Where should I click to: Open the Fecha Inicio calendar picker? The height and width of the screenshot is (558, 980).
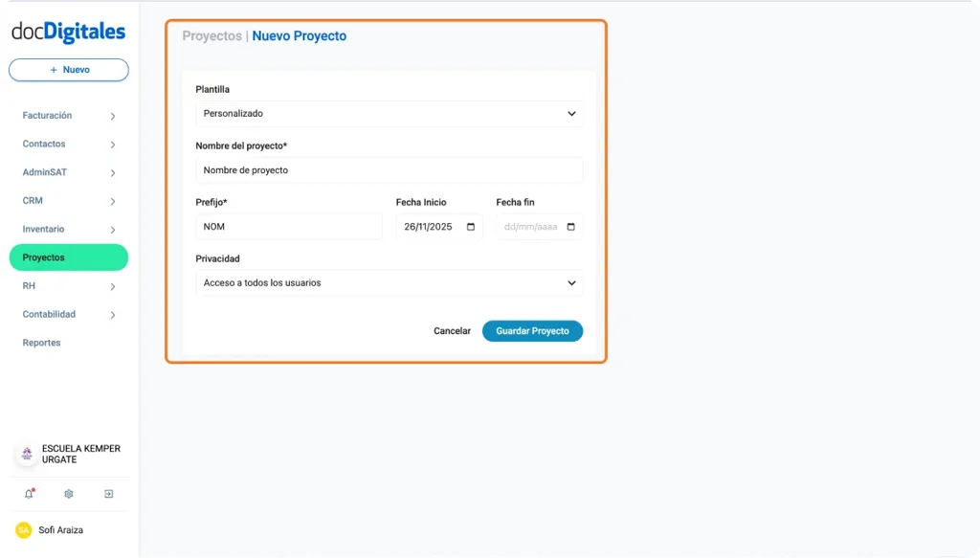470,226
